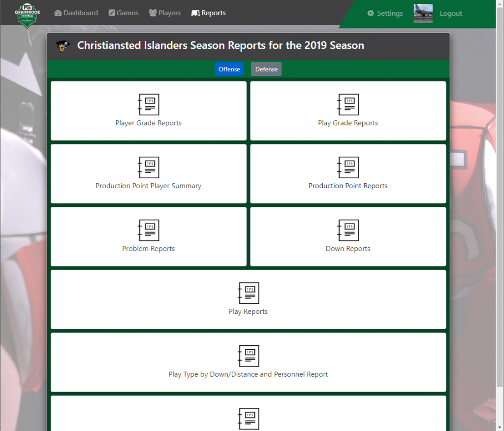The image size is (504, 431).
Task: Click the Player Grade Reports document icon
Action: 149,104
